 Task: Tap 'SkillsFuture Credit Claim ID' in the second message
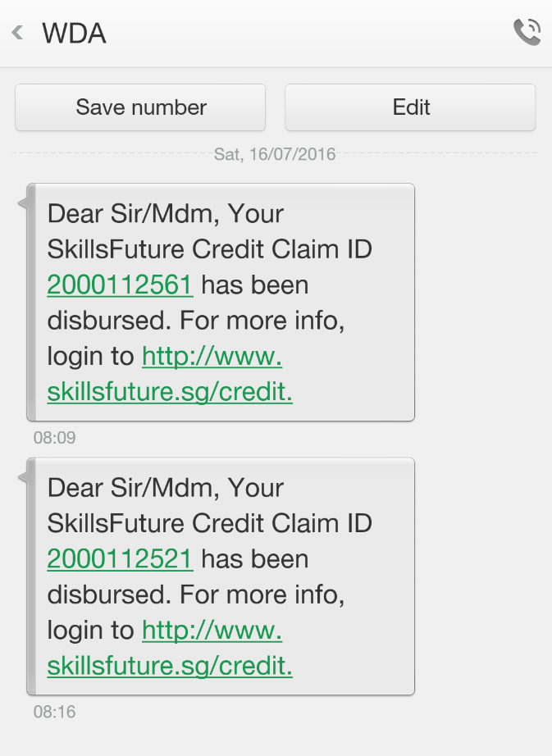(x=210, y=523)
